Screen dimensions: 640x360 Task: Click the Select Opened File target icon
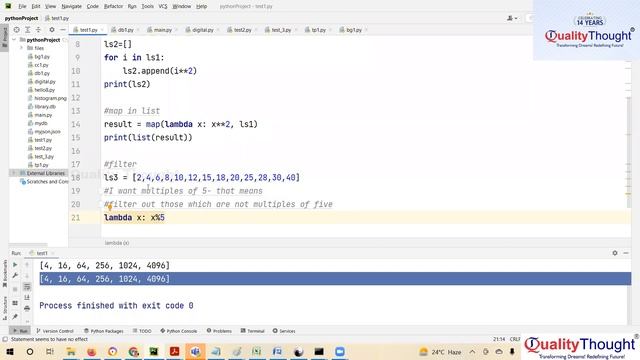(x=16, y=30)
